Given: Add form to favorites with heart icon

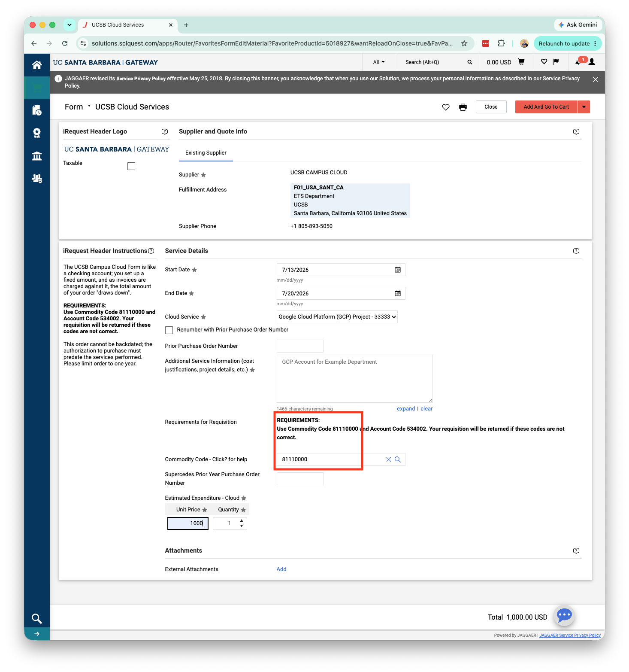Looking at the screenshot, I should pos(446,107).
